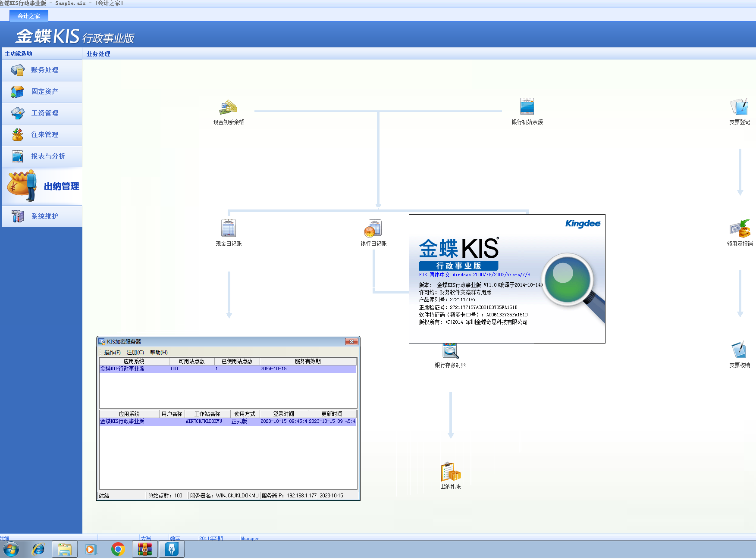
Task: Select 往来管理 module in sidebar
Action: point(42,135)
